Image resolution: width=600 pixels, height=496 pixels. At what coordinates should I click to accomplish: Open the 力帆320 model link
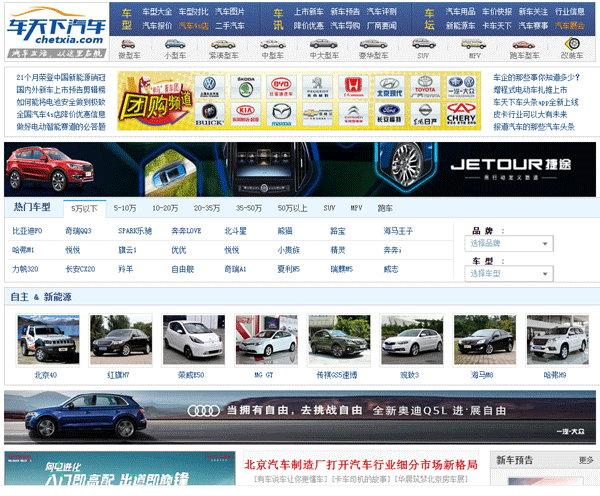pyautogui.click(x=25, y=269)
